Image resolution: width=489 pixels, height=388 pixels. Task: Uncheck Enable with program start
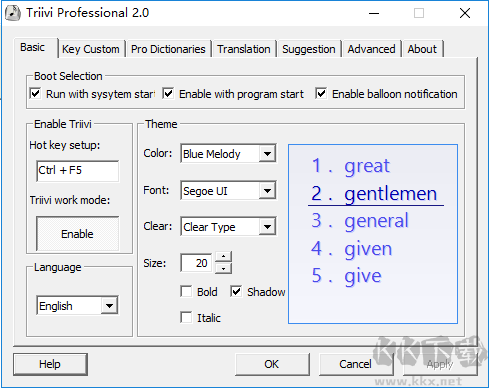point(168,94)
